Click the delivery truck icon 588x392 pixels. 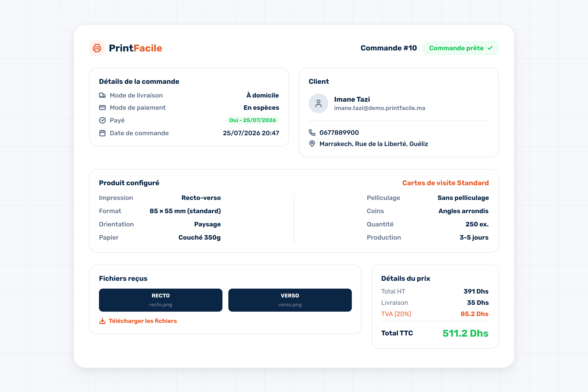[103, 95]
